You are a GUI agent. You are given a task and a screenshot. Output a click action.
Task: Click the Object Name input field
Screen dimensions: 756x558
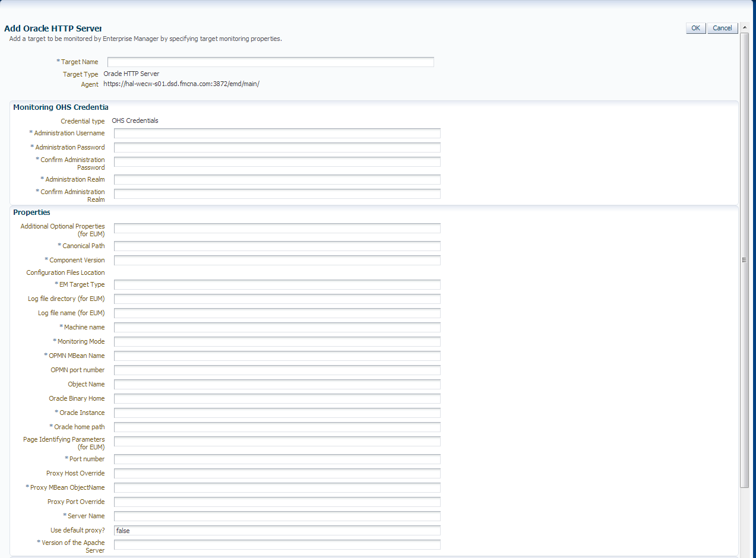tap(277, 384)
